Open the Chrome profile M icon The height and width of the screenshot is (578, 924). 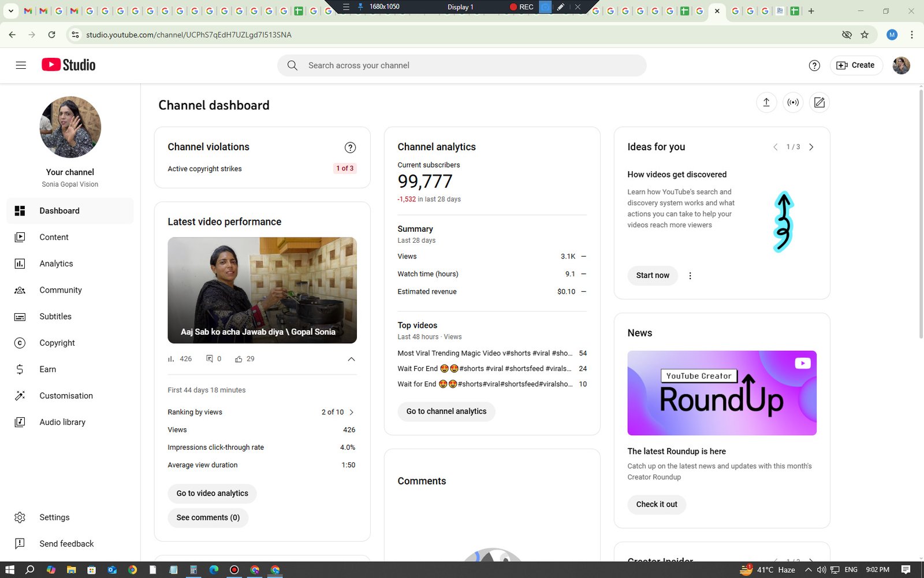click(x=892, y=35)
